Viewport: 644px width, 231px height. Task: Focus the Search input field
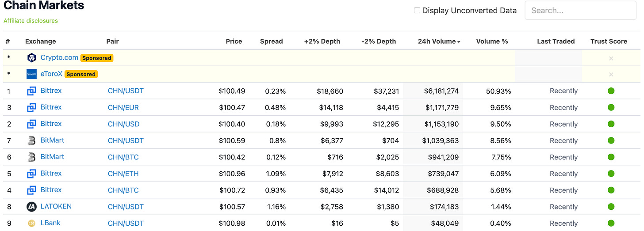[580, 11]
